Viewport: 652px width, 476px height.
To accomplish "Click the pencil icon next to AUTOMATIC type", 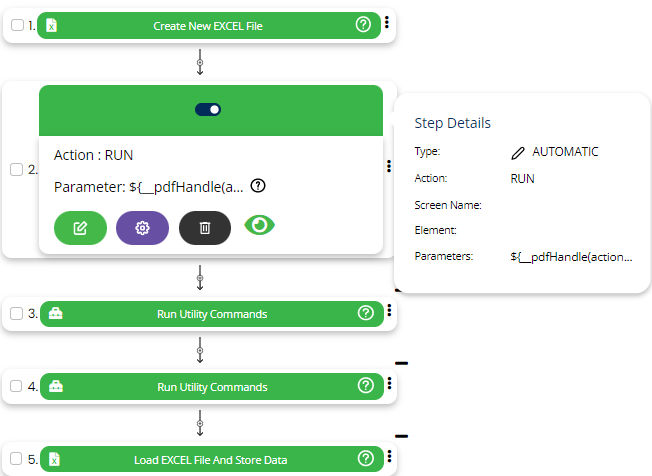I will 517,152.
